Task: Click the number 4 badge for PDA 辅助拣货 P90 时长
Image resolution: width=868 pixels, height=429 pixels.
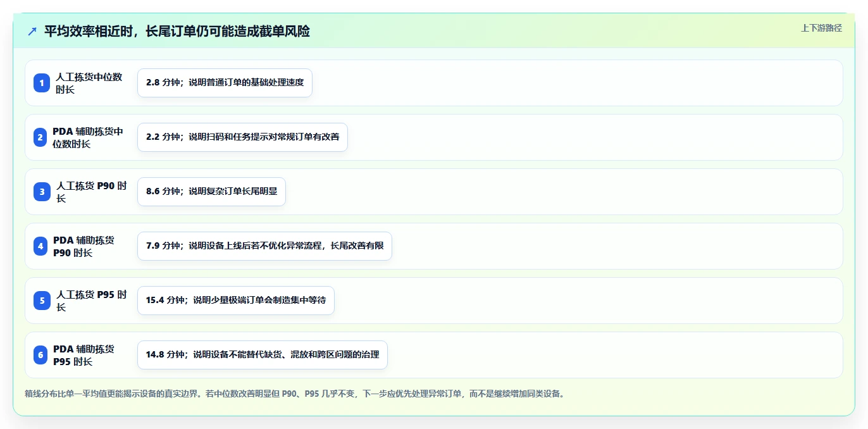Action: pos(40,246)
